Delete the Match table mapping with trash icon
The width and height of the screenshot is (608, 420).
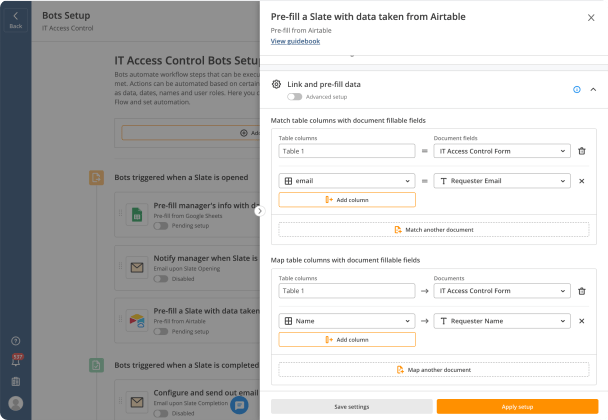point(582,151)
